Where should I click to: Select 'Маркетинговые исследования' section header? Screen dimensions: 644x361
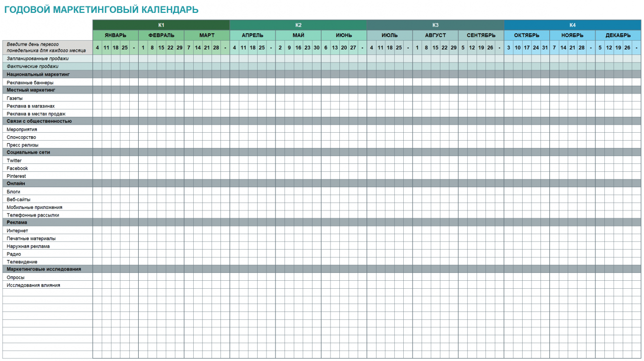(x=48, y=269)
